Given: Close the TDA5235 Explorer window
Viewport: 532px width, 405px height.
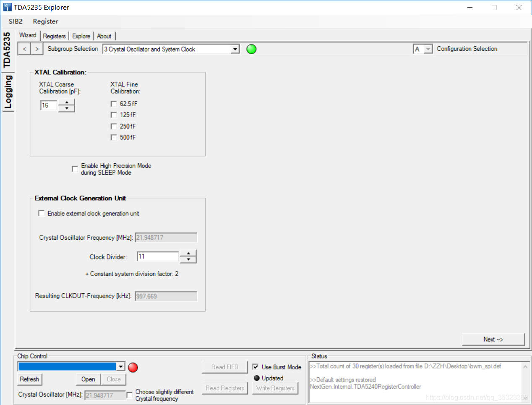Looking at the screenshot, I should (x=519, y=8).
